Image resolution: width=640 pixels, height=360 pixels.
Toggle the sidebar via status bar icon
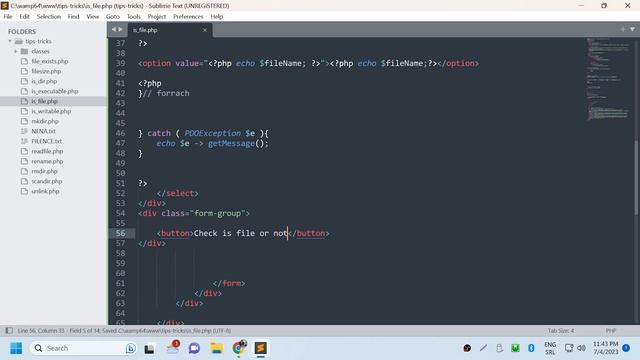pos(9,331)
